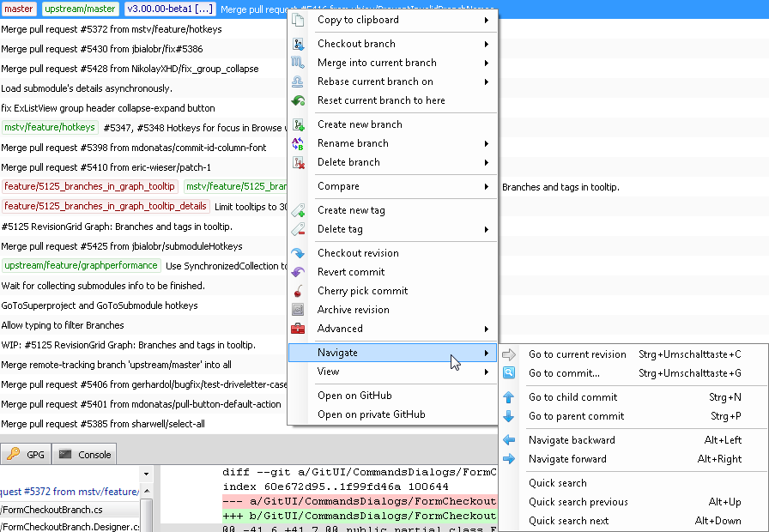The height and width of the screenshot is (532, 769).
Task: Switch to the Console tab
Action: tap(83, 455)
